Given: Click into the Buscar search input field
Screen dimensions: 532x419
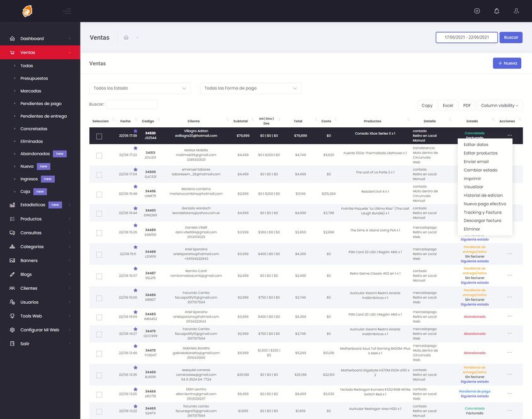Looking at the screenshot, I should [132, 104].
